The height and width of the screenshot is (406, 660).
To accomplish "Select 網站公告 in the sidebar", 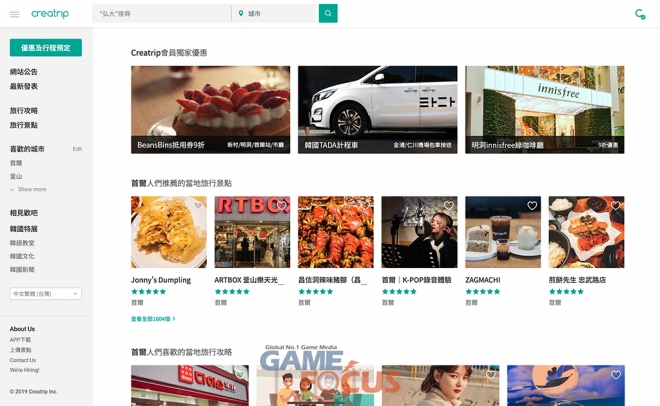I will [24, 72].
